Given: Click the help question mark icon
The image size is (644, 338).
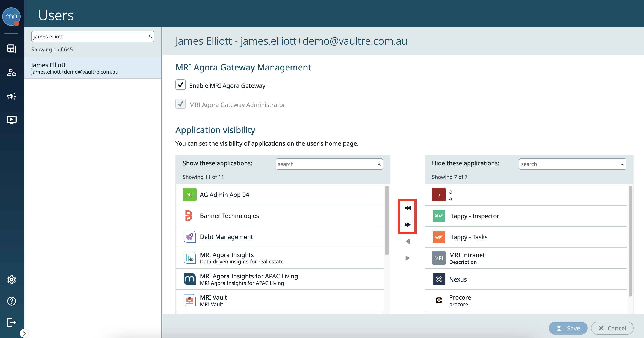Looking at the screenshot, I should pyautogui.click(x=12, y=301).
